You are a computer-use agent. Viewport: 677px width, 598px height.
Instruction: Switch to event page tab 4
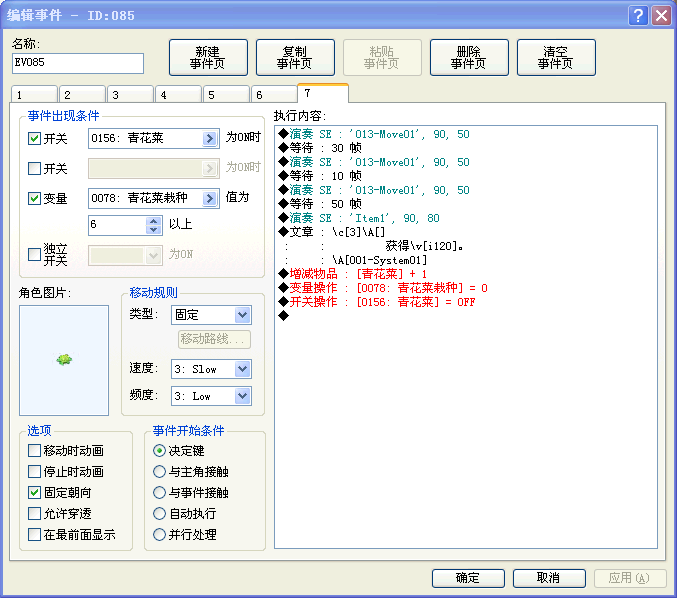tap(178, 95)
